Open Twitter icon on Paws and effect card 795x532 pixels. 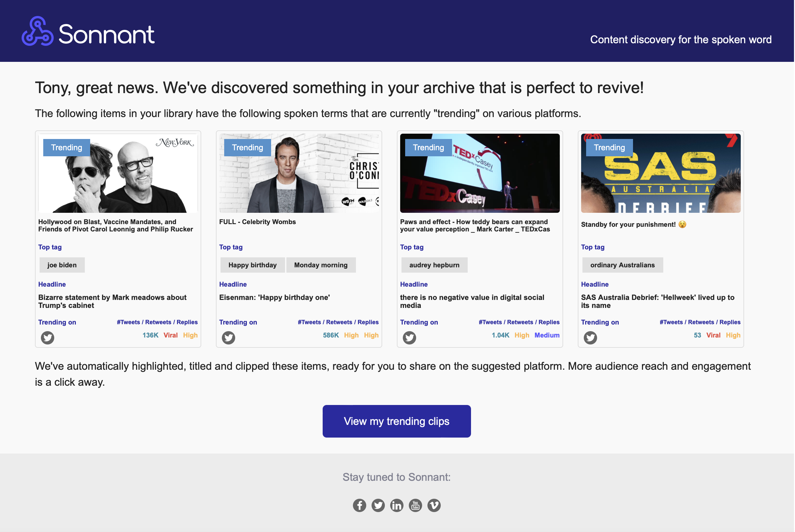click(410, 338)
